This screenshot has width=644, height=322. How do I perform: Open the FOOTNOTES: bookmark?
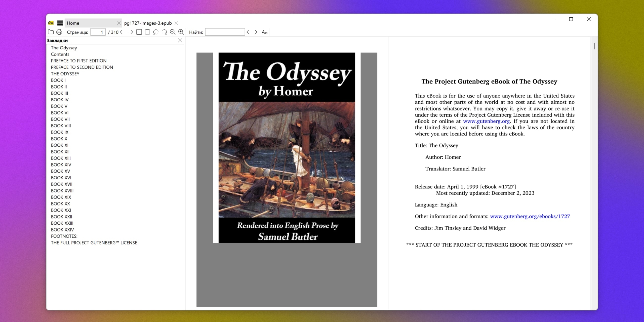(x=64, y=236)
